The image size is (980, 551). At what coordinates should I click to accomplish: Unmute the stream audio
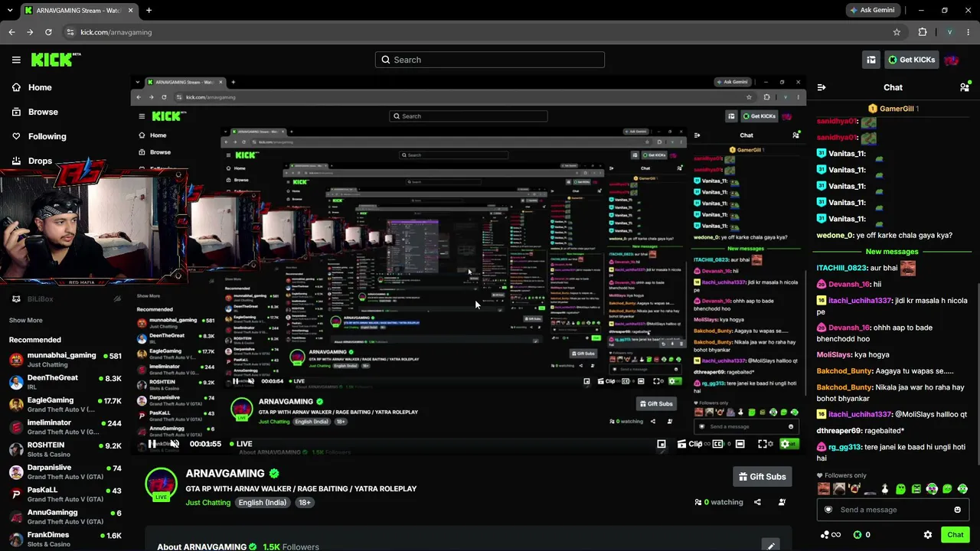click(x=175, y=444)
